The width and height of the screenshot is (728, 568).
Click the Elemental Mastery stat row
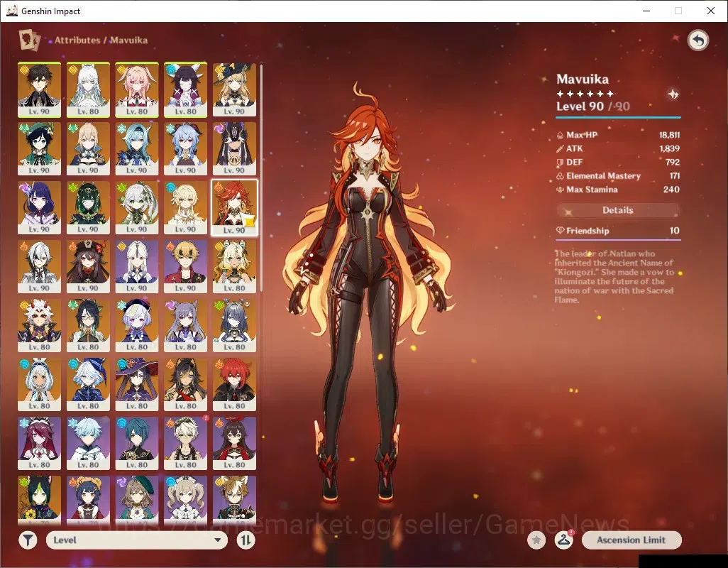pyautogui.click(x=618, y=176)
